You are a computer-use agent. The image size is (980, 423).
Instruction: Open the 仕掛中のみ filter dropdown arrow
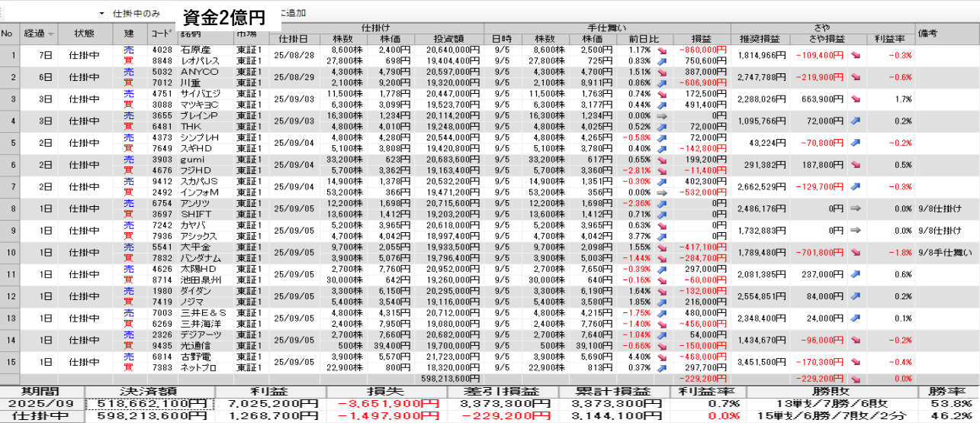click(x=101, y=14)
